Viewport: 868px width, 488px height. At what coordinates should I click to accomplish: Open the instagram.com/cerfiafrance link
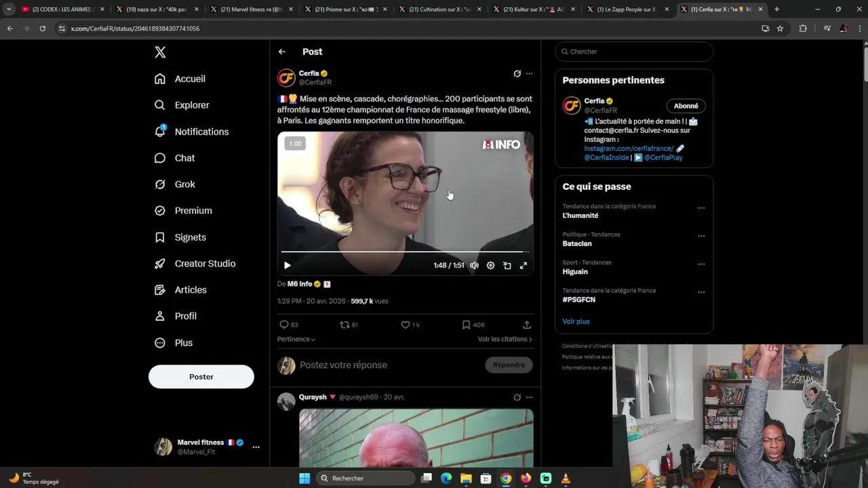(629, 148)
